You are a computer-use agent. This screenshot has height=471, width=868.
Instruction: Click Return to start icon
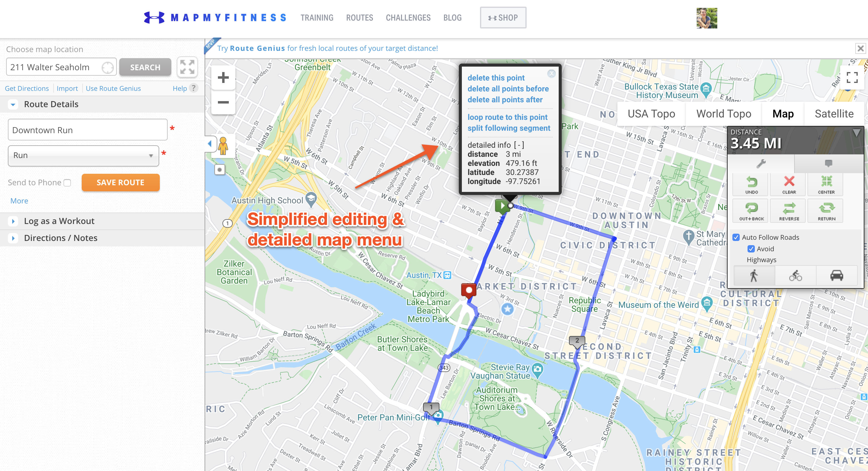(826, 211)
